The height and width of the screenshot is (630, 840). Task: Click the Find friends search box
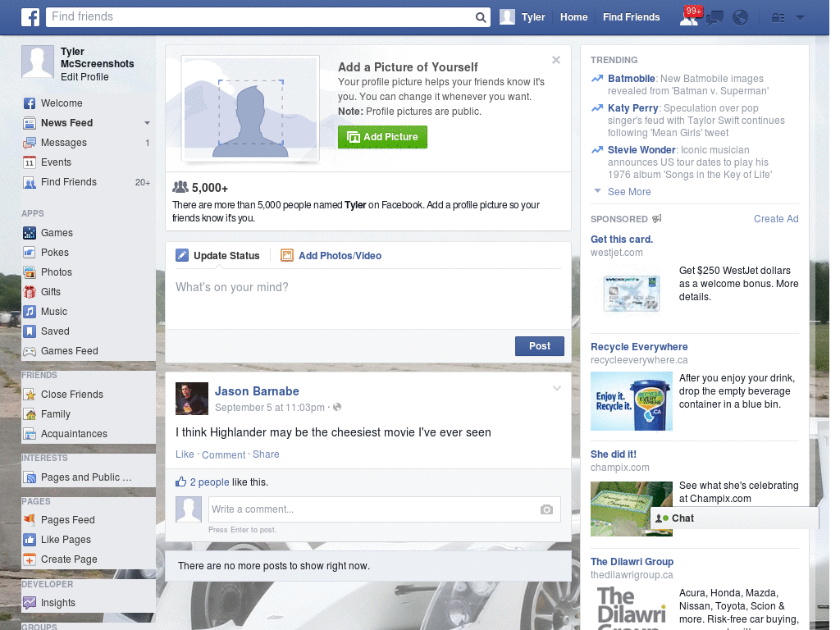[260, 17]
